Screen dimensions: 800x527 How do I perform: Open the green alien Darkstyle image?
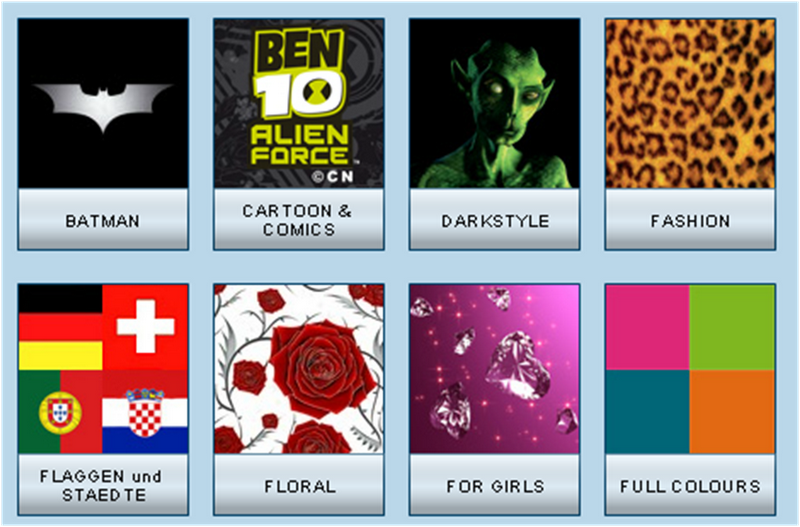pos(494,104)
